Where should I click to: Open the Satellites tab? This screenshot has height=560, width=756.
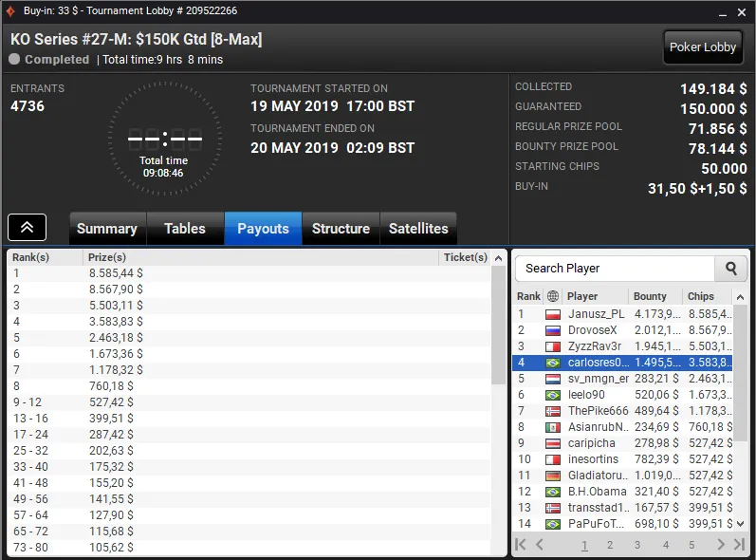(x=418, y=229)
